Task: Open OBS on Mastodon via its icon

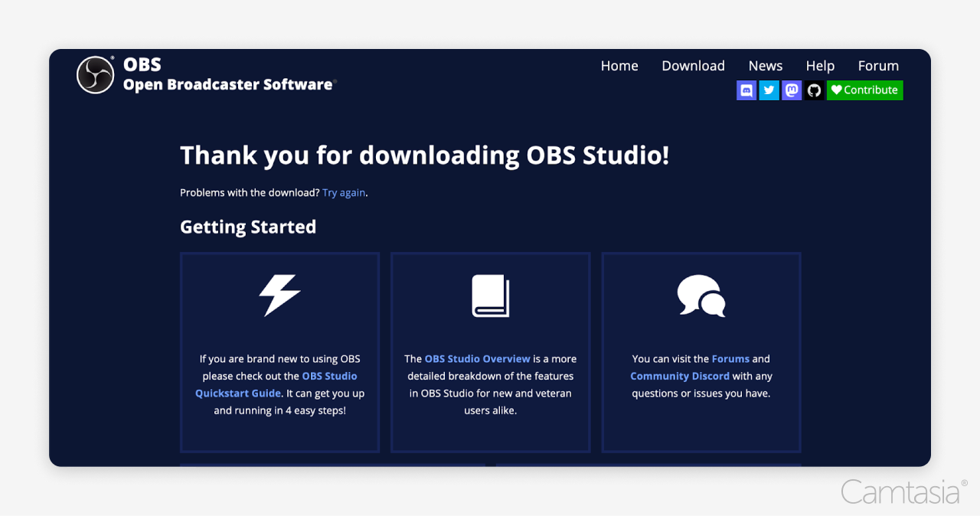Action: (792, 90)
